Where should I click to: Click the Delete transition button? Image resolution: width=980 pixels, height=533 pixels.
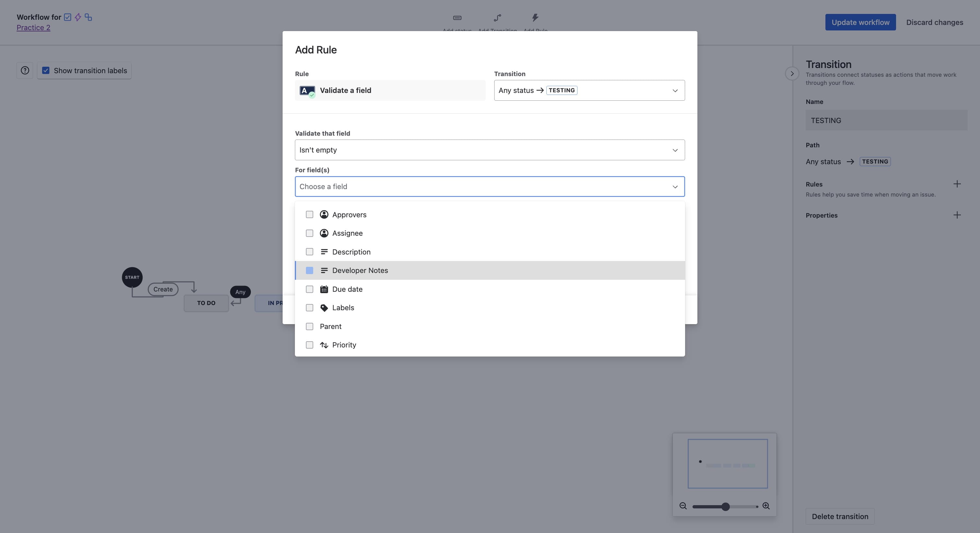pyautogui.click(x=840, y=516)
